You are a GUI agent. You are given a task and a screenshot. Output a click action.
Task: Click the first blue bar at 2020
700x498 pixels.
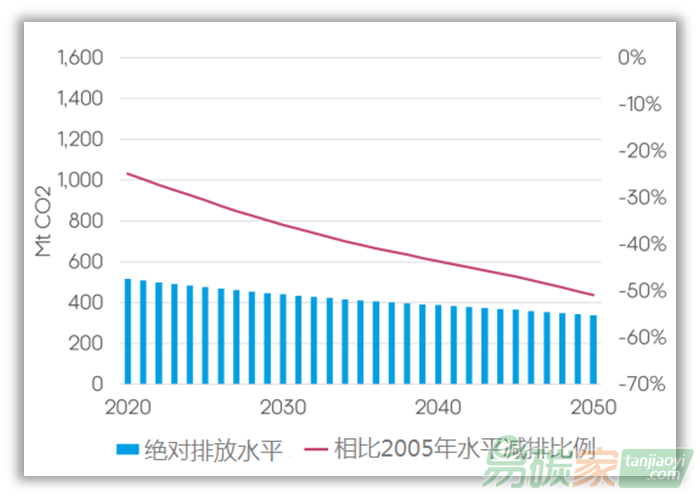pyautogui.click(x=127, y=331)
